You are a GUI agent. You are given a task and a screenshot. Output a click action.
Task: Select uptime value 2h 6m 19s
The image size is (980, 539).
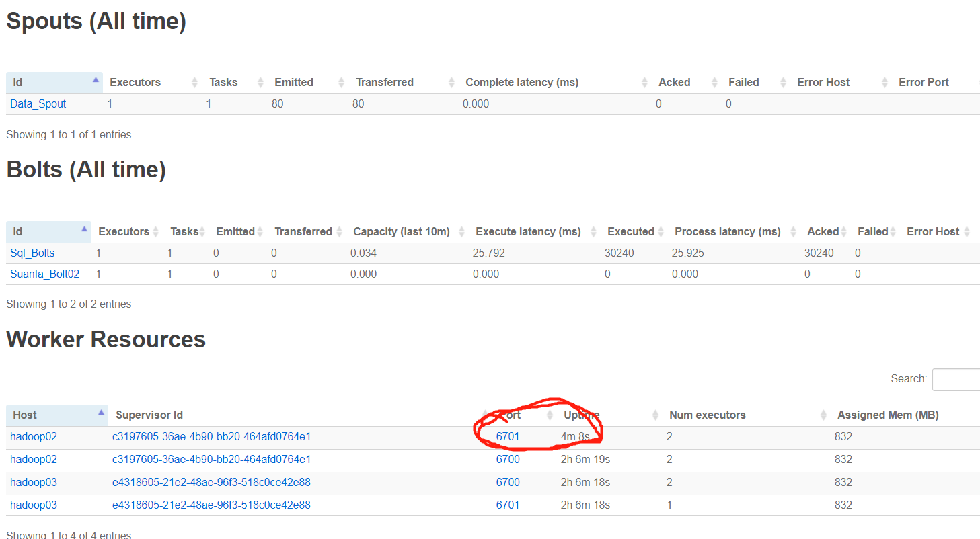[x=585, y=459]
